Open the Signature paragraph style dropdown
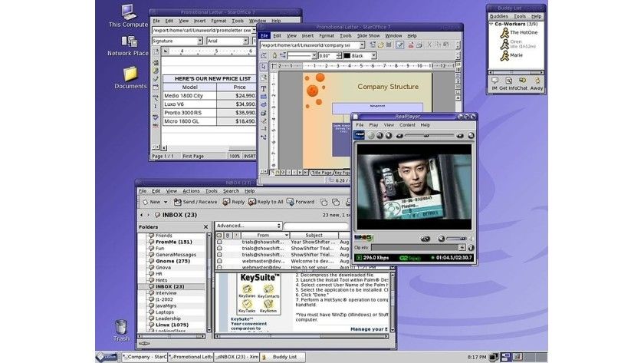This screenshot has width=644, height=363. (199, 41)
